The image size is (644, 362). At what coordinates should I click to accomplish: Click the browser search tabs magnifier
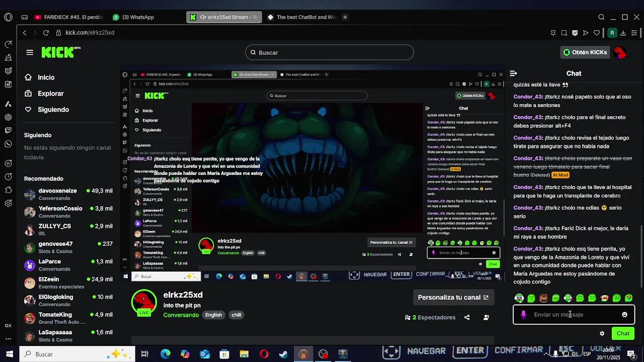pyautogui.click(x=601, y=17)
